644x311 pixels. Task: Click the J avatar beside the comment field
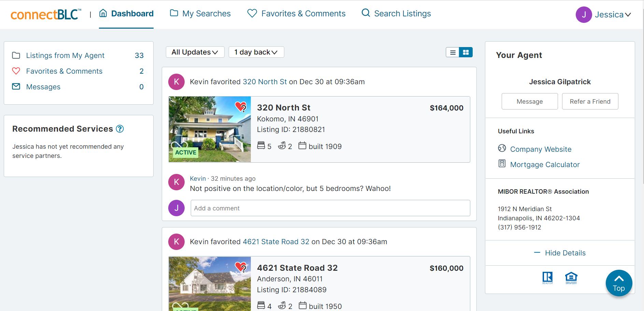tap(176, 208)
